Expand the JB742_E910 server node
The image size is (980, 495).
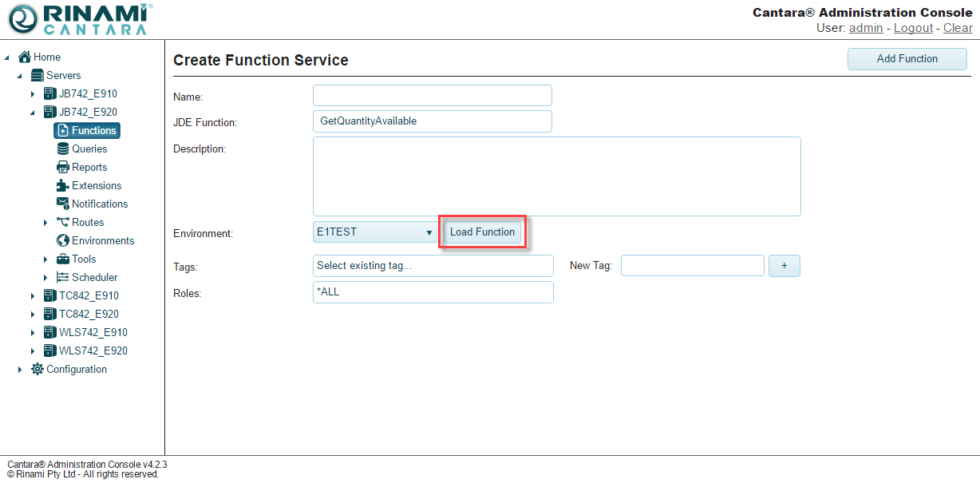tap(33, 94)
